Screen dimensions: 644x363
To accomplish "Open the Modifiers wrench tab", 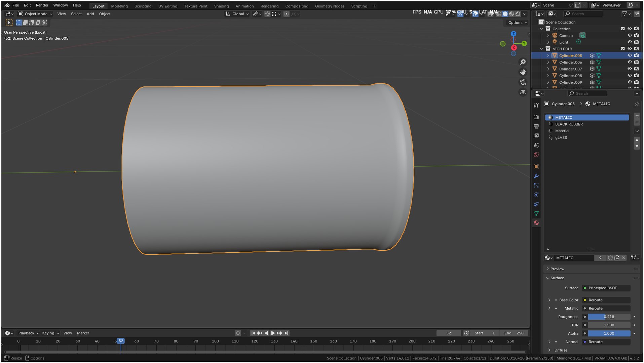I will click(x=536, y=176).
